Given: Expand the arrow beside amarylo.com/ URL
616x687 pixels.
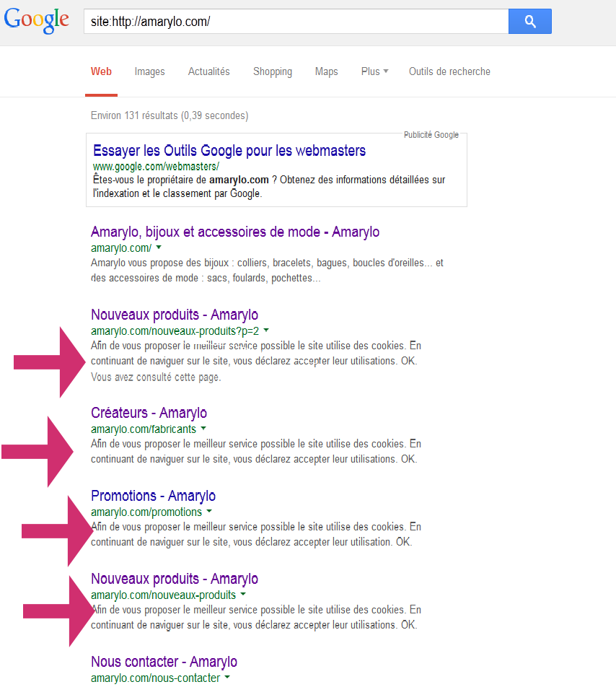Looking at the screenshot, I should tap(159, 248).
